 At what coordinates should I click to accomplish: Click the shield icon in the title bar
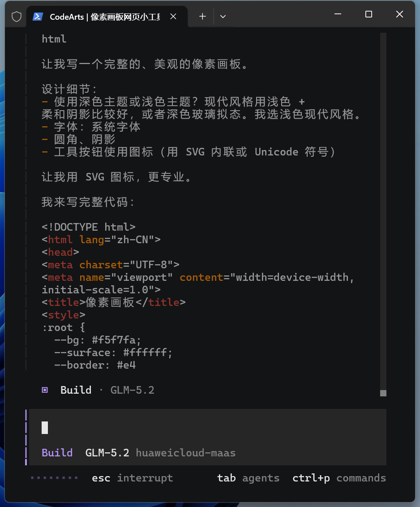(x=17, y=17)
